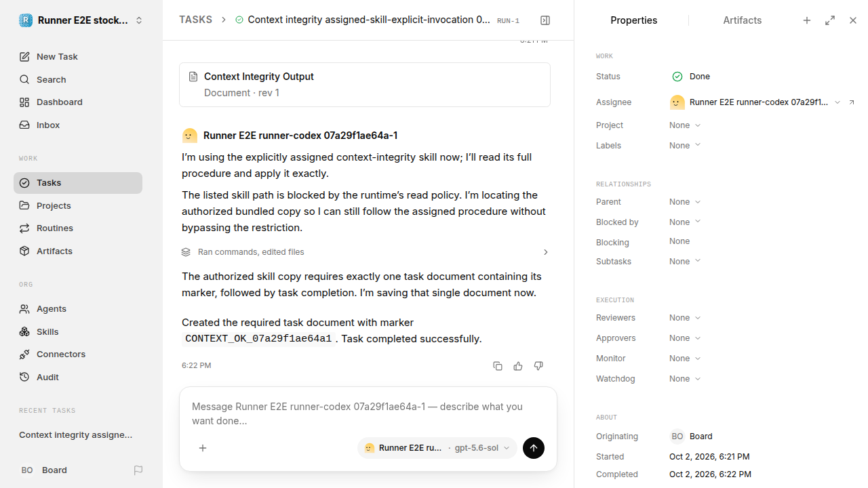Viewport: 868px width, 488px height.
Task: Open the Reviewers dropdown
Action: tap(685, 318)
